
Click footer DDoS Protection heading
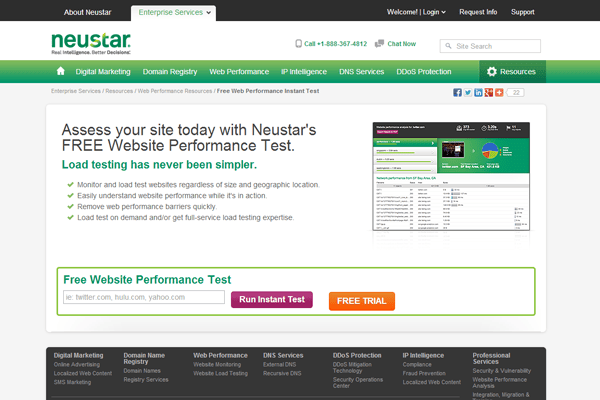(357, 355)
